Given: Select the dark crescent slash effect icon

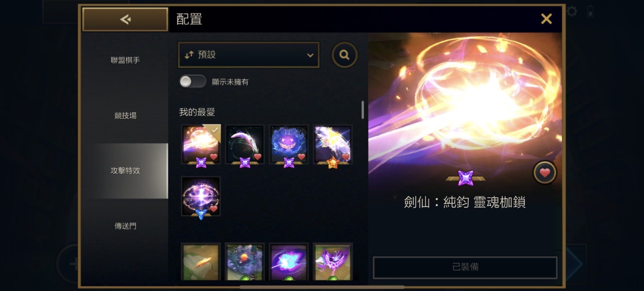Looking at the screenshot, I should (245, 144).
